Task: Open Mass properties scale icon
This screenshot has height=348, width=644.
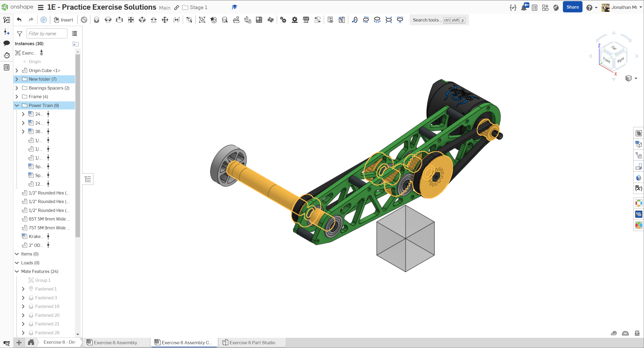Action: (x=637, y=333)
